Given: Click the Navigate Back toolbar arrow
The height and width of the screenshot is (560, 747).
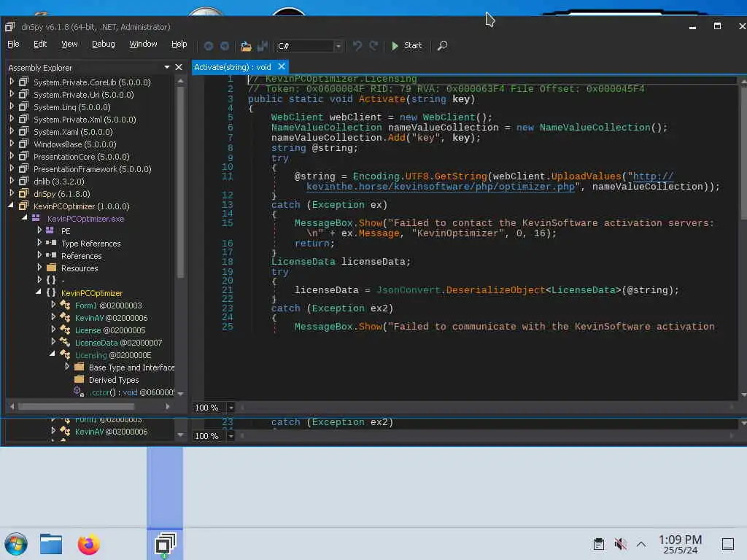Looking at the screenshot, I should click(x=208, y=46).
